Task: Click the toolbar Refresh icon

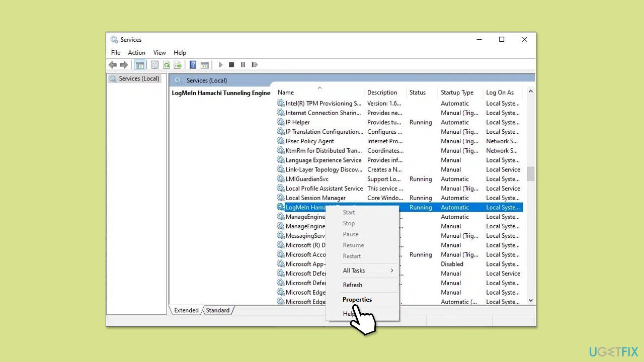Action: [166, 65]
